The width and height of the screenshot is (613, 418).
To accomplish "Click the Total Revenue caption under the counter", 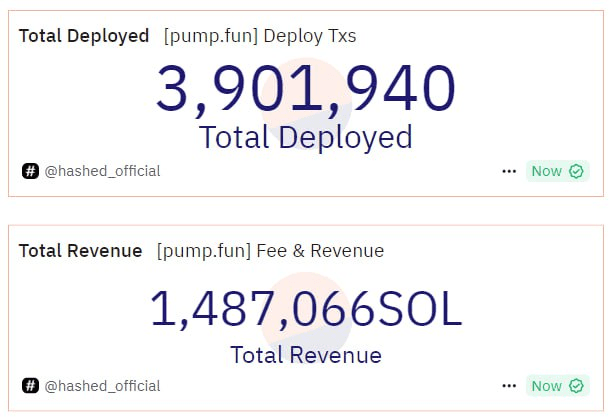I will click(306, 355).
